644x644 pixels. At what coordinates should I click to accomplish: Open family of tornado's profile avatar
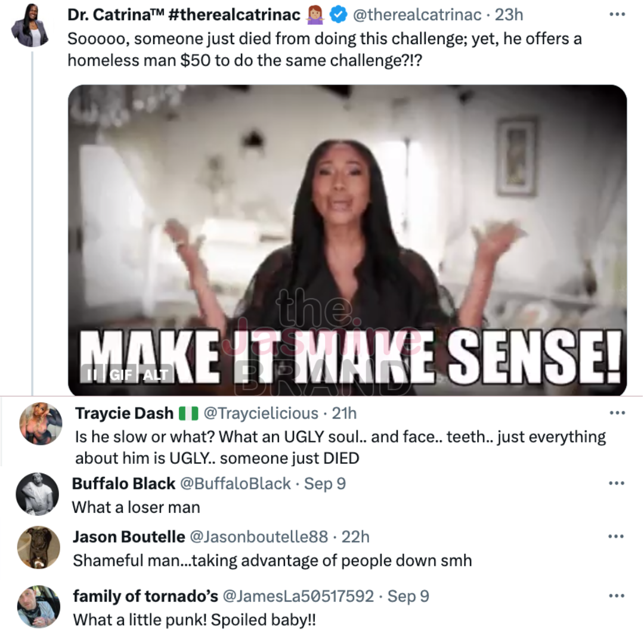[x=39, y=606]
